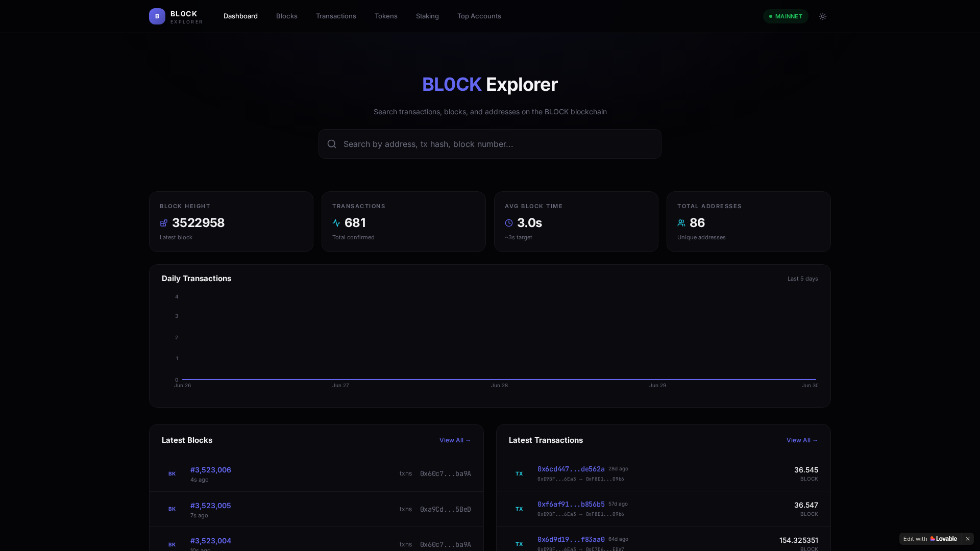
Task: Open block #3,523,004 link
Action: 211,541
